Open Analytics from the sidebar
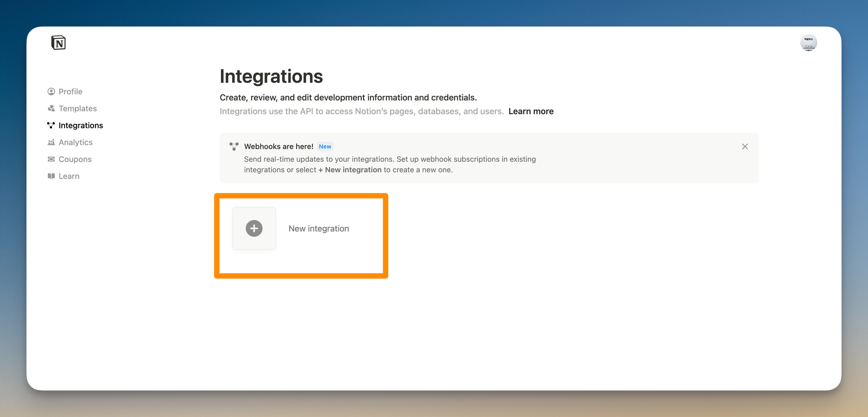Screen dimensions: 868x417 click(70, 142)
